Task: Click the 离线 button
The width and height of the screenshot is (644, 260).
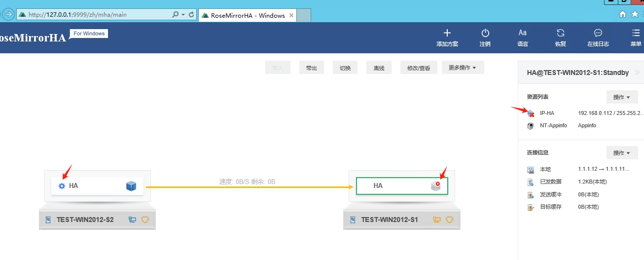Action: tap(379, 68)
